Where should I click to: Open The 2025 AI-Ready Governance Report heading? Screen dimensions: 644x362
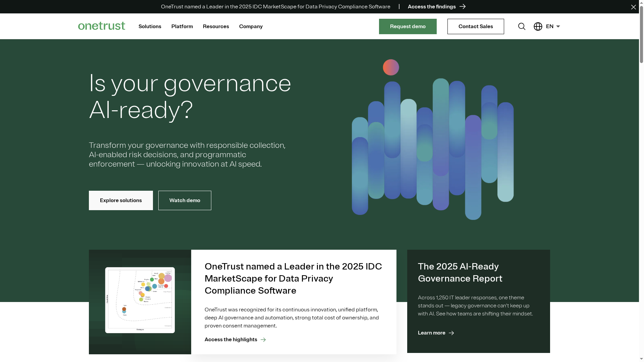tap(460, 273)
